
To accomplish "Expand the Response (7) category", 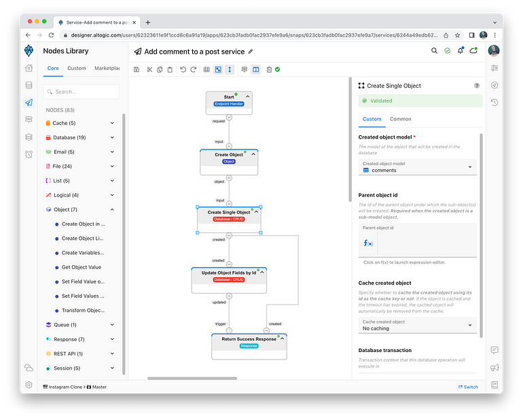I will coord(80,339).
